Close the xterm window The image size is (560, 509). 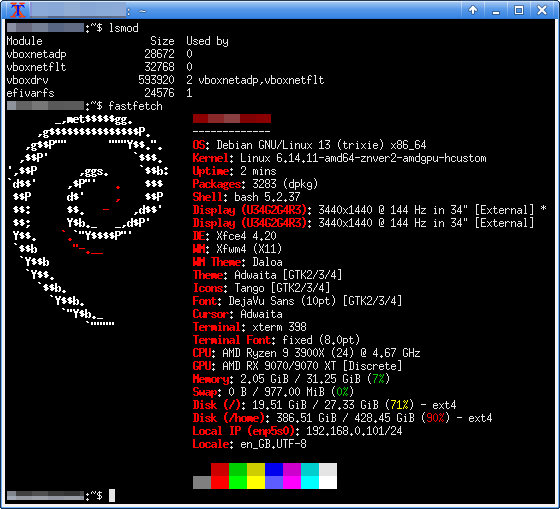(x=542, y=10)
